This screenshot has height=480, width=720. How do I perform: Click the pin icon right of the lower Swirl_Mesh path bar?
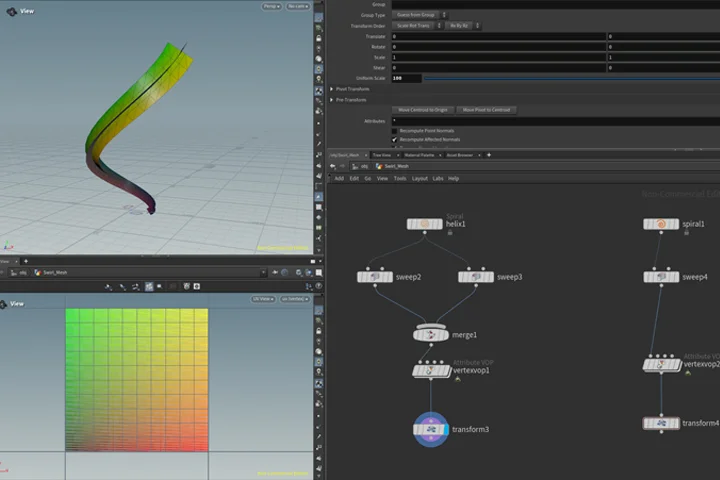pyautogui.click(x=275, y=272)
